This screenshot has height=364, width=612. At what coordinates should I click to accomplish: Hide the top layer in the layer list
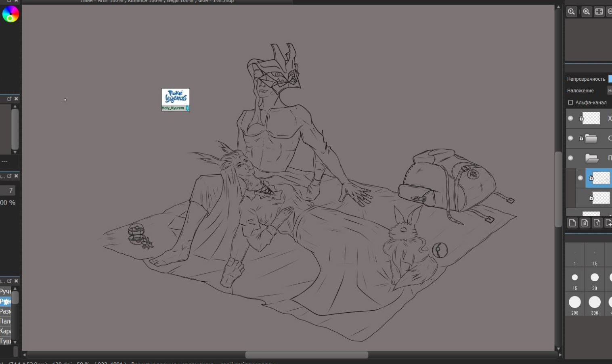tap(570, 118)
